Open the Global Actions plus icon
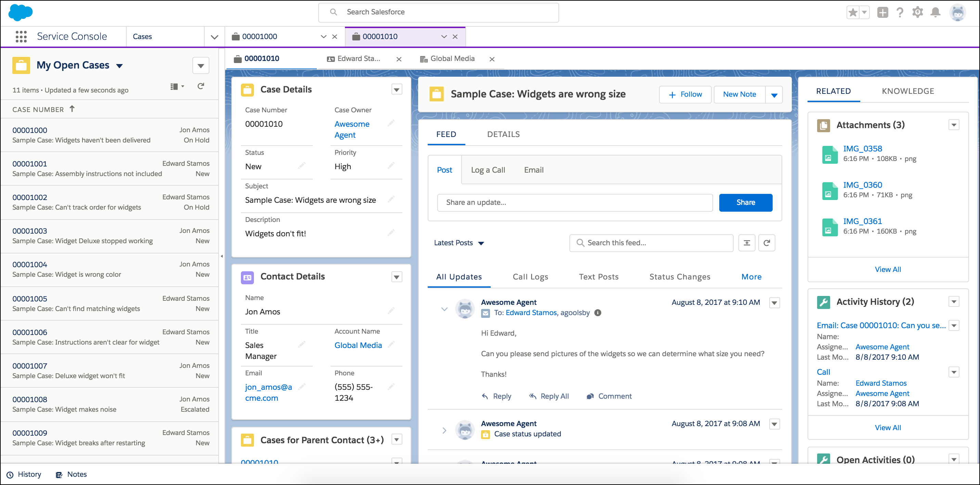 [882, 12]
